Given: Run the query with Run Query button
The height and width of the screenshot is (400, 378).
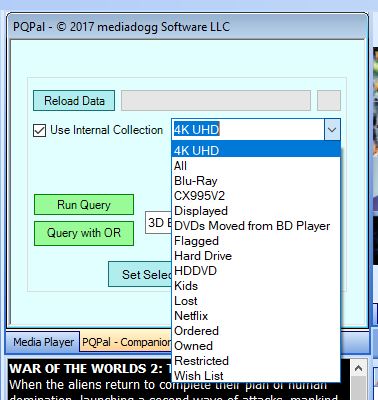Looking at the screenshot, I should coord(84,205).
